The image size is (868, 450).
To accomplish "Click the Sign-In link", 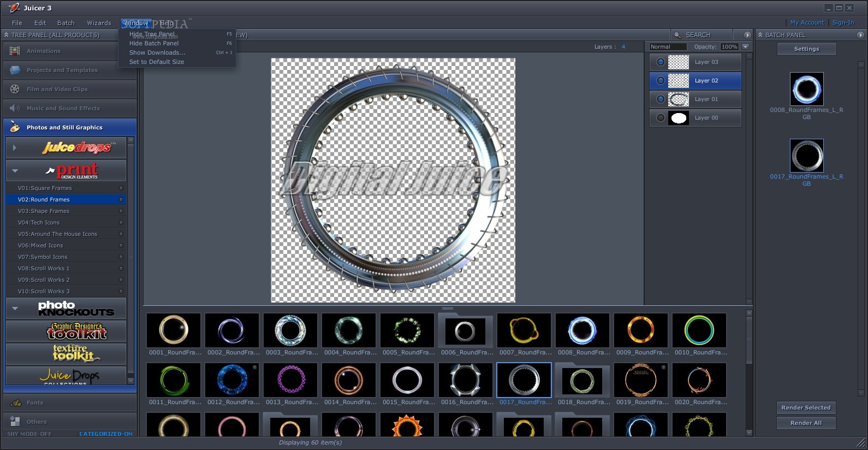I will 843,23.
